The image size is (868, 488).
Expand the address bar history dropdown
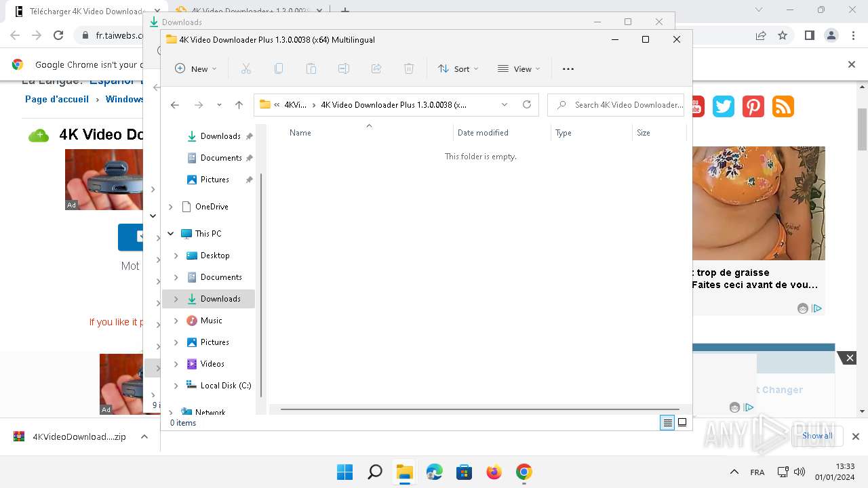point(505,105)
